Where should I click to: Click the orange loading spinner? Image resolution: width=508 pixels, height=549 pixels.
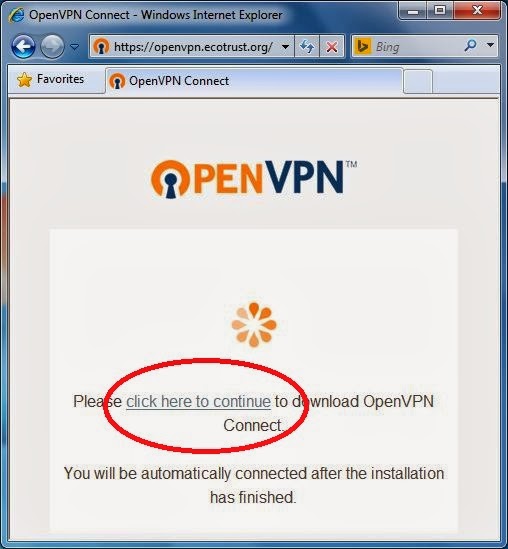click(254, 325)
